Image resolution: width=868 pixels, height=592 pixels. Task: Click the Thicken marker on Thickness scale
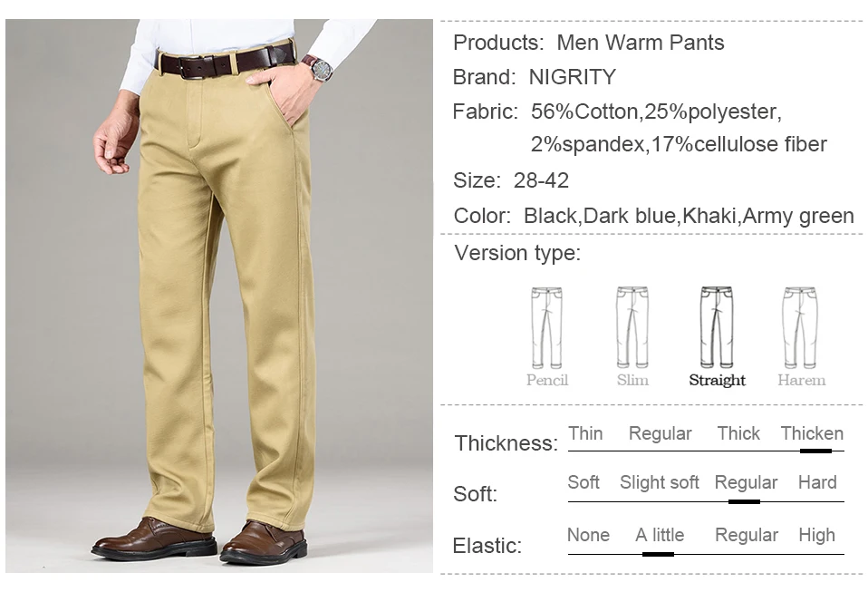815,451
